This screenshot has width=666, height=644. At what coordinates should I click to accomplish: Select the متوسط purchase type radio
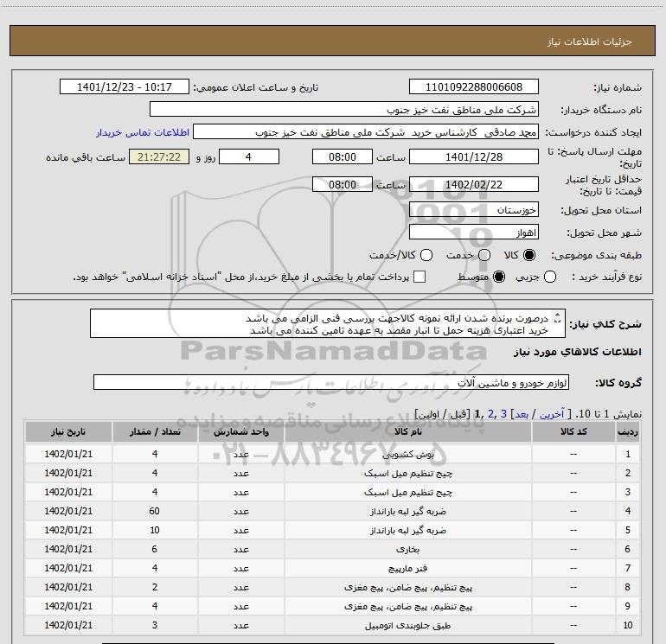[x=499, y=277]
